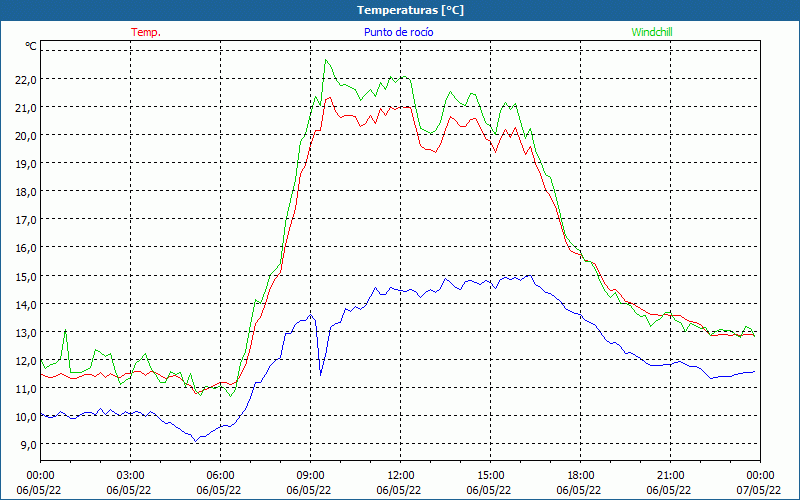Click the '9,0' y-axis value
The width and height of the screenshot is (800, 500).
pyautogui.click(x=29, y=444)
